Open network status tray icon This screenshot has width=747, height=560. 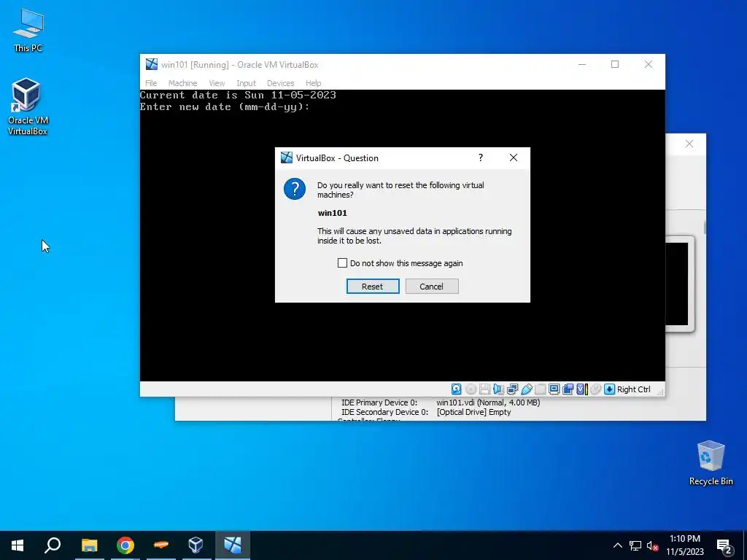(635, 545)
